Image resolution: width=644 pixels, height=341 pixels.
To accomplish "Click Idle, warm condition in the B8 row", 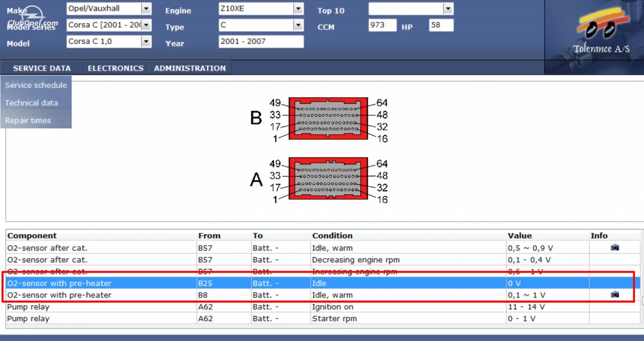I will pos(332,295).
